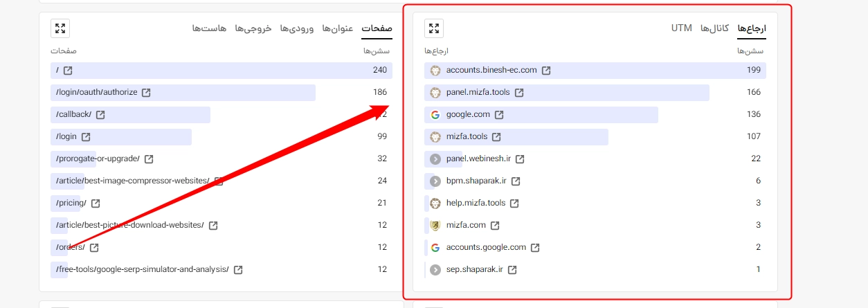
Task: Click session count 136 for google.com
Action: coord(754,115)
